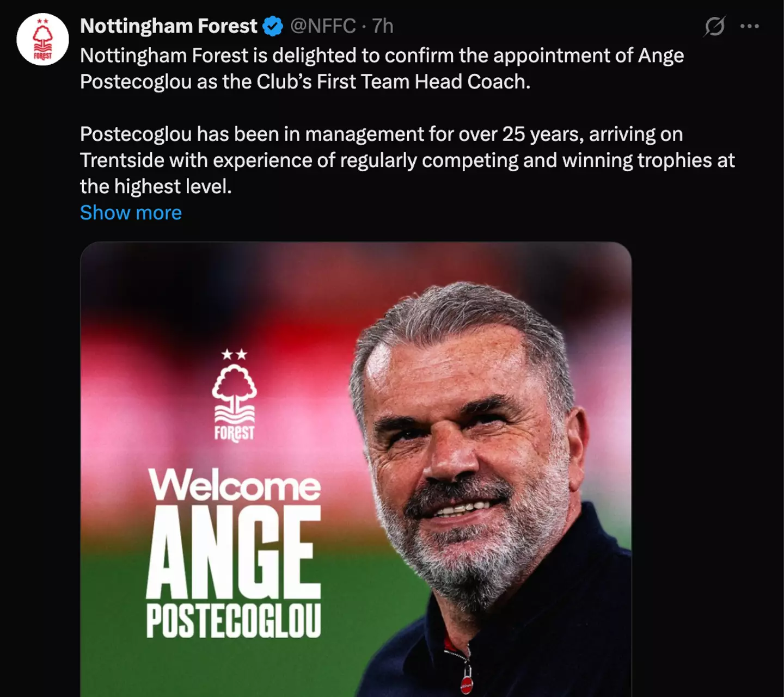Expand the tweet with Show more

pos(130,212)
